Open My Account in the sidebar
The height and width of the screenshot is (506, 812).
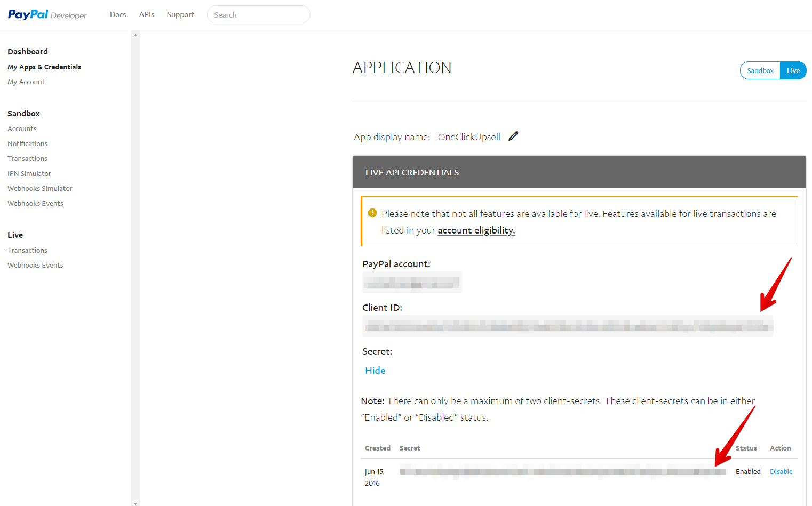(26, 82)
